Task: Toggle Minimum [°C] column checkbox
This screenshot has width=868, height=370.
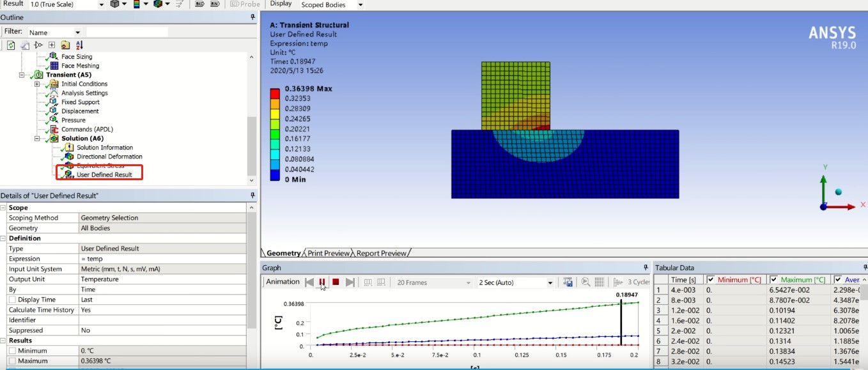Action: click(711, 280)
